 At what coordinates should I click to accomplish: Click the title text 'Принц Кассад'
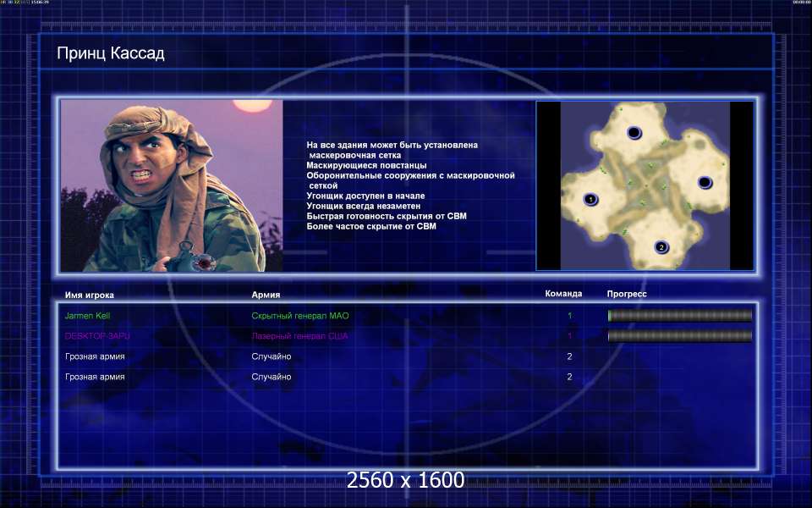click(111, 53)
